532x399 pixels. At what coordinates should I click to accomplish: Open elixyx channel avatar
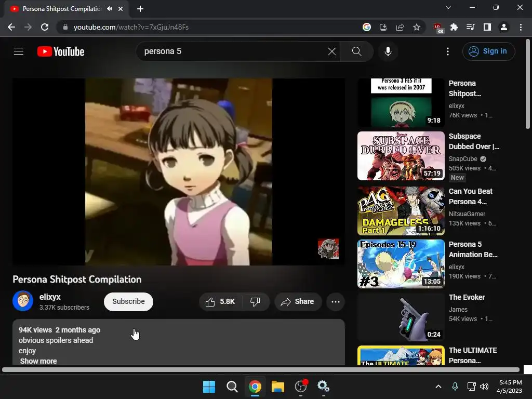coord(23,301)
